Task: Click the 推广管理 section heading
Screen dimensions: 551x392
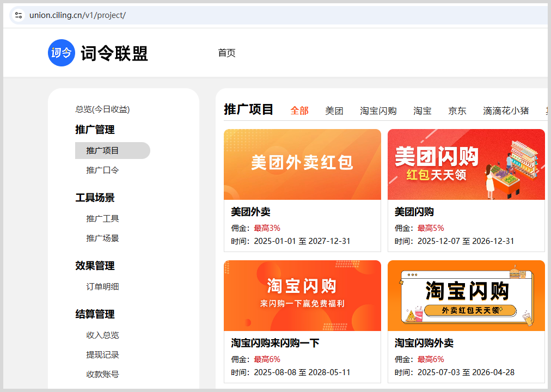Action: point(95,130)
